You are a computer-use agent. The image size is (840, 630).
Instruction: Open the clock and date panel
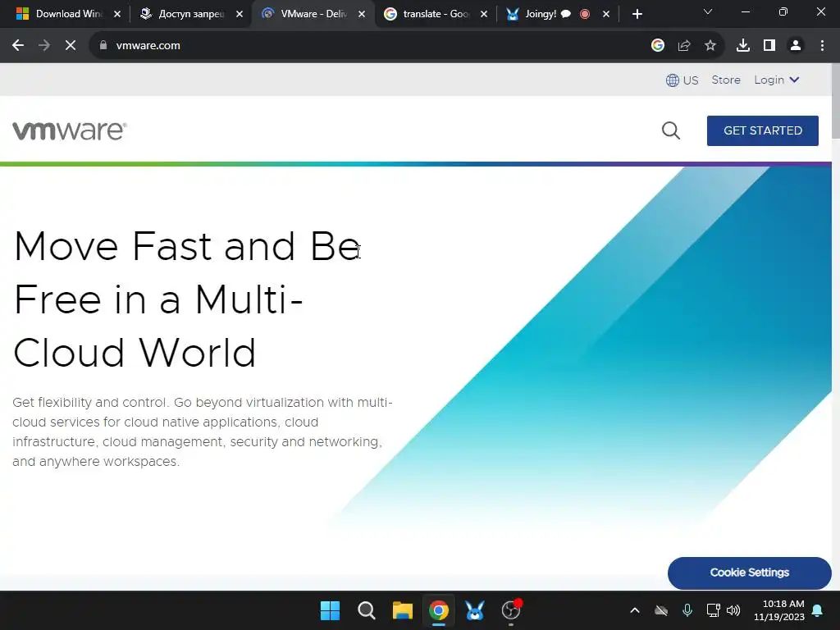tap(779, 610)
